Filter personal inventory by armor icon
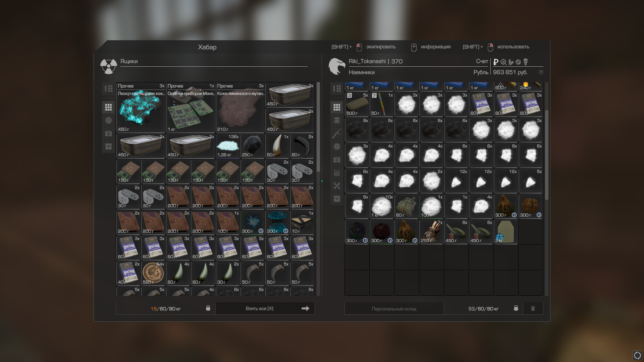Screen dimensions: 644x362 click(337, 120)
